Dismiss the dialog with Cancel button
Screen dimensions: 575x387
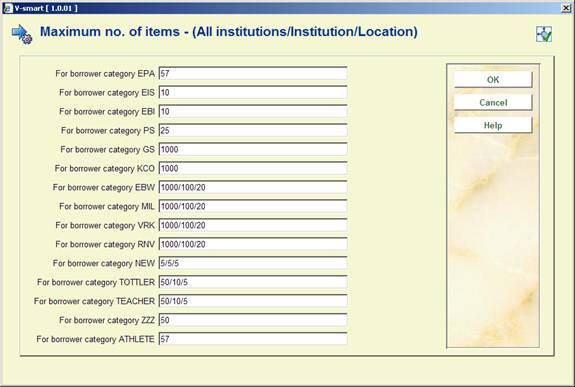pos(493,102)
